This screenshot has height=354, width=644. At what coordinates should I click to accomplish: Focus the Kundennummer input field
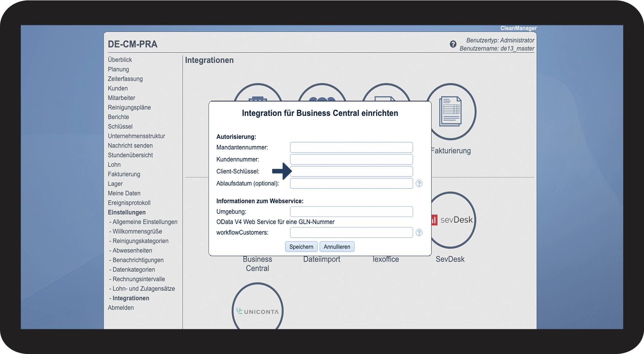pos(351,159)
